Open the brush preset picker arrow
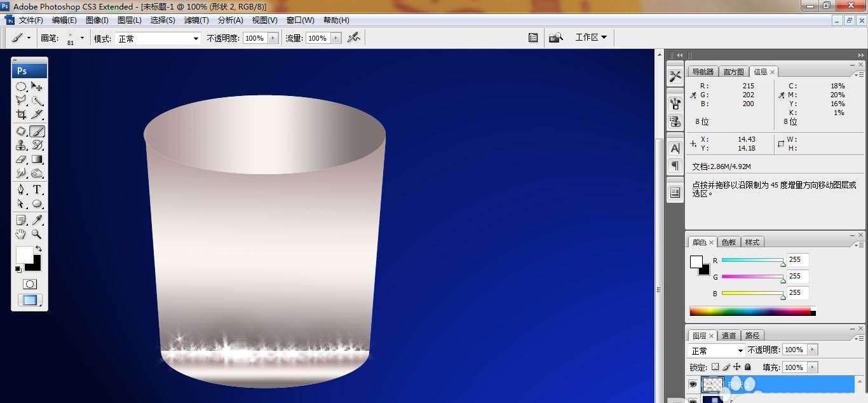The height and width of the screenshot is (403, 868). point(82,38)
